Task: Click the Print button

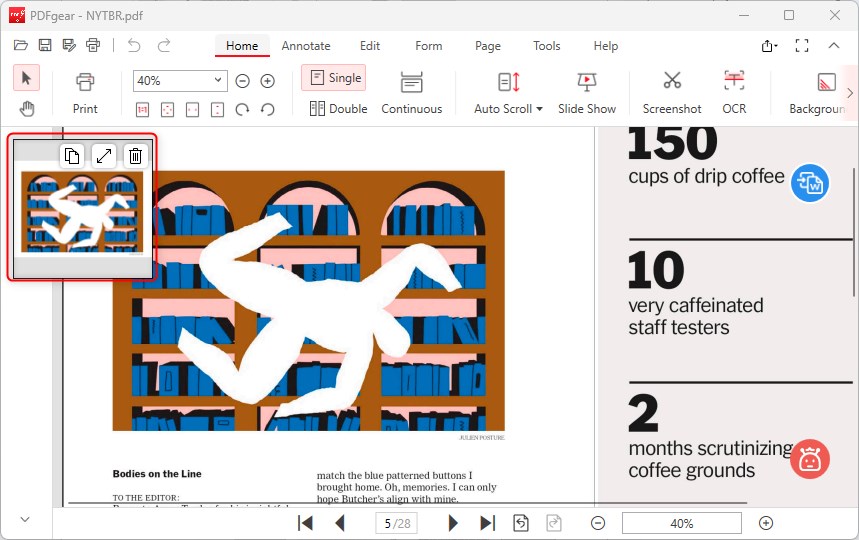Action: pos(85,92)
